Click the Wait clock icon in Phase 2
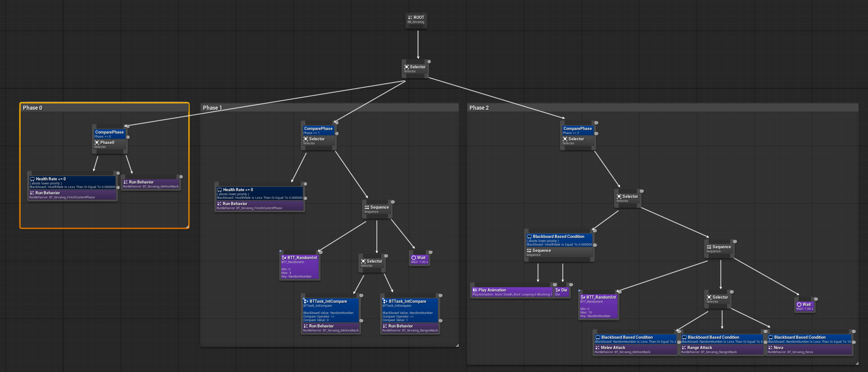The height and width of the screenshot is (372, 868). pos(799,305)
